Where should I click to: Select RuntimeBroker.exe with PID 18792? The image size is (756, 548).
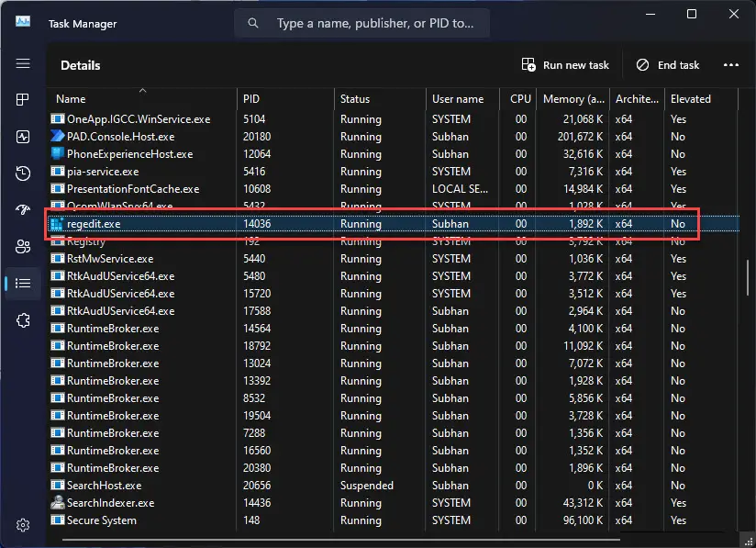click(113, 346)
